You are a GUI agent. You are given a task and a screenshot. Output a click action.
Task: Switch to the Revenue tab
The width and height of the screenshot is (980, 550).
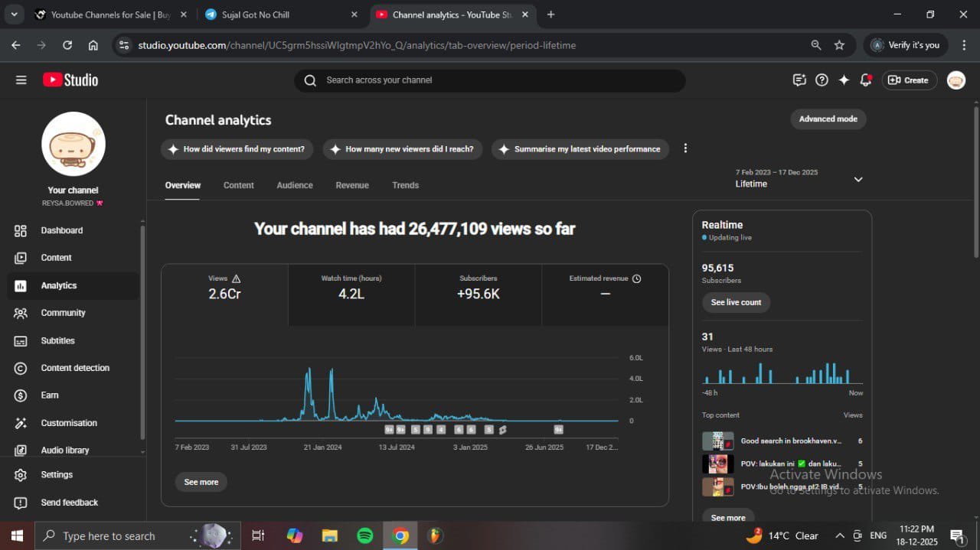pos(351,185)
